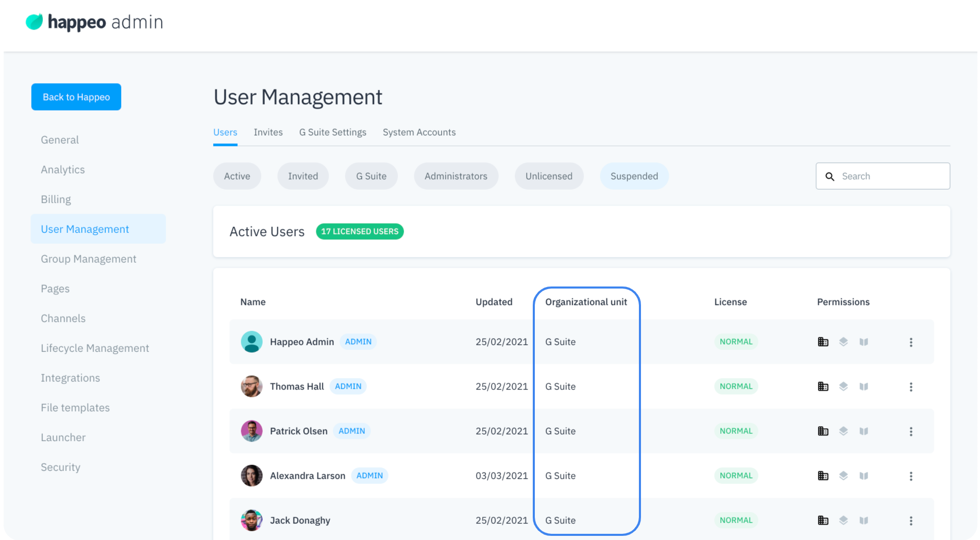The height and width of the screenshot is (540, 980).
Task: Click book permission icon for Patrick Olsen
Action: coord(864,431)
